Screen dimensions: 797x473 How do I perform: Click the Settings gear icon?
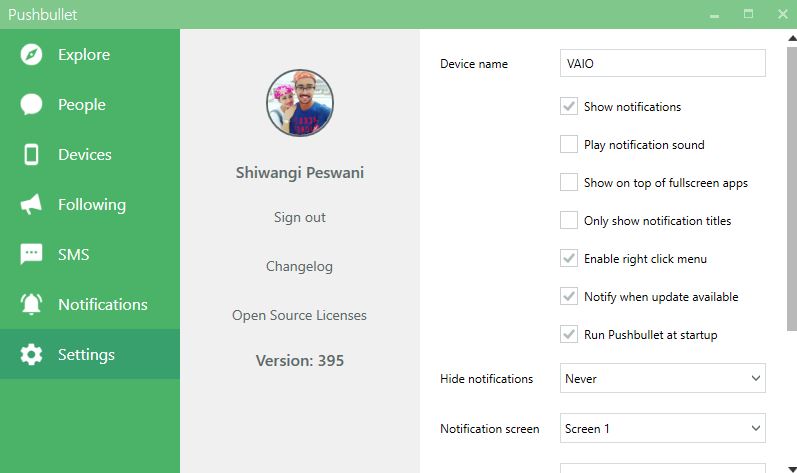pos(31,354)
